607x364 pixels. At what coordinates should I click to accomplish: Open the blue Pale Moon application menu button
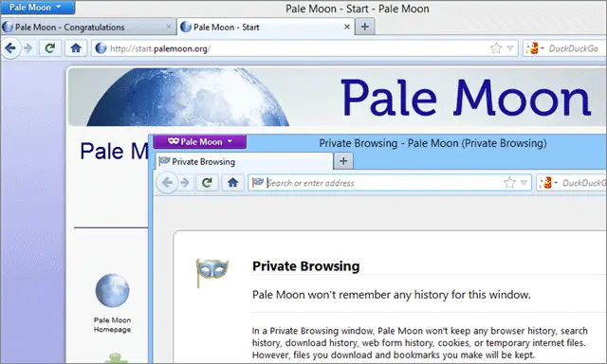(x=37, y=7)
